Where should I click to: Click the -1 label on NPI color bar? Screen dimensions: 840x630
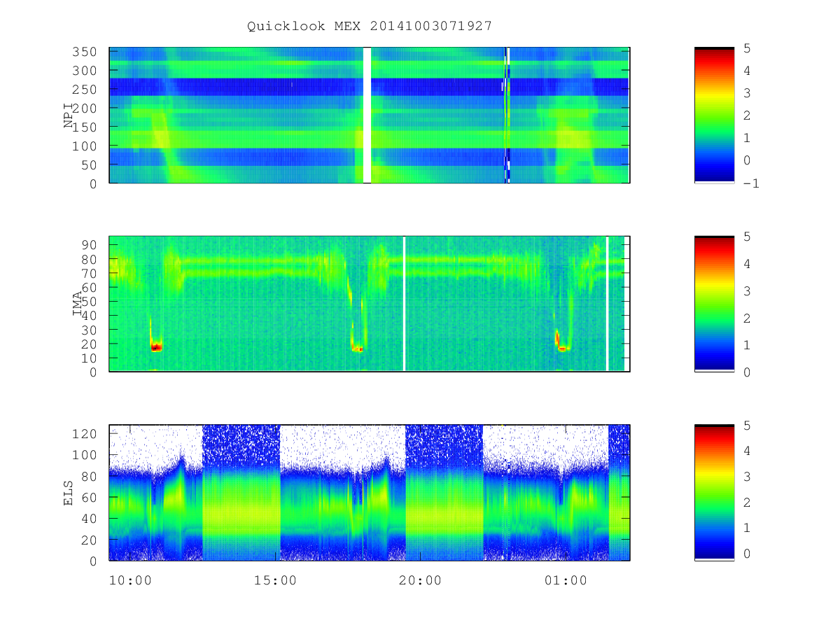click(752, 184)
